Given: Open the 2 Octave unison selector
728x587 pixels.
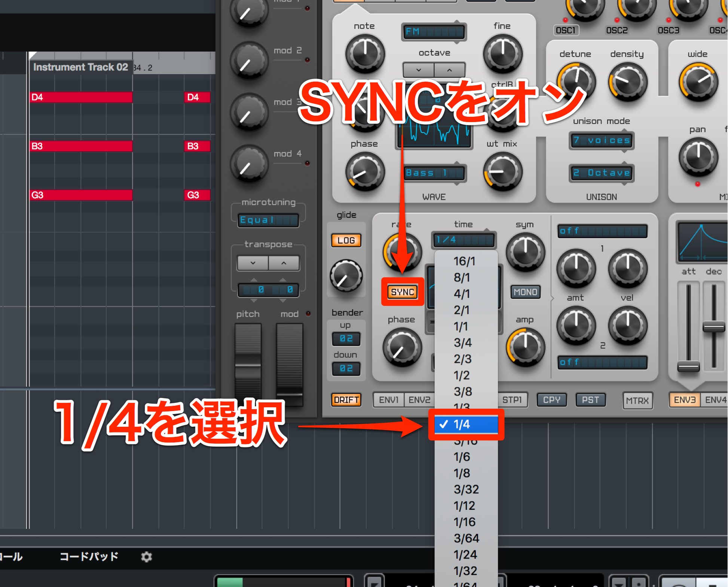Looking at the screenshot, I should pos(602,173).
